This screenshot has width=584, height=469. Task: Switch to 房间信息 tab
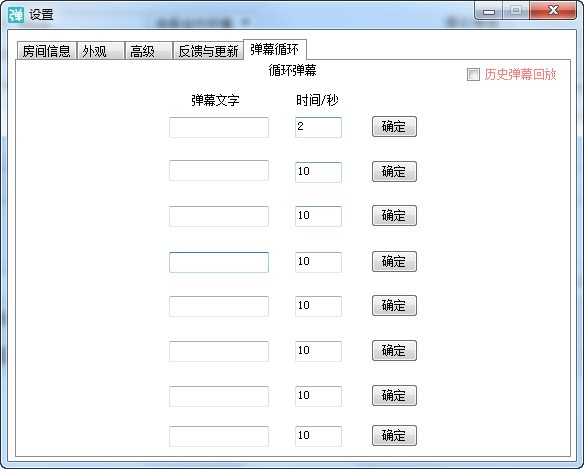pos(47,51)
